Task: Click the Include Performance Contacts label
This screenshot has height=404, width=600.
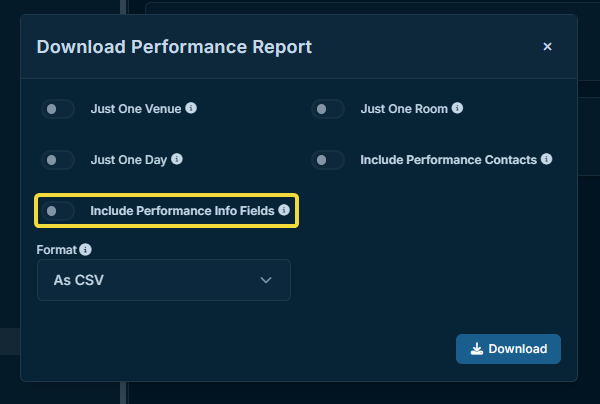Action: (448, 160)
